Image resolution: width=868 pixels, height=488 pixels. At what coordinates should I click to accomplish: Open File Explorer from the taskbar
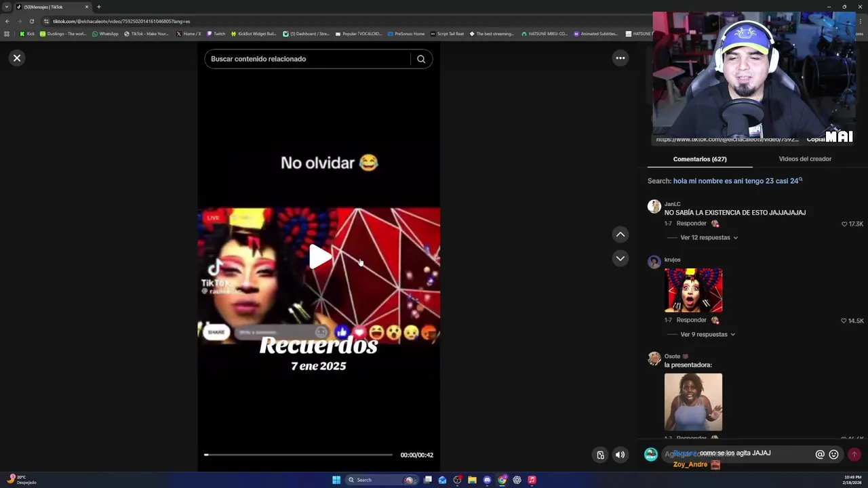[x=472, y=480]
